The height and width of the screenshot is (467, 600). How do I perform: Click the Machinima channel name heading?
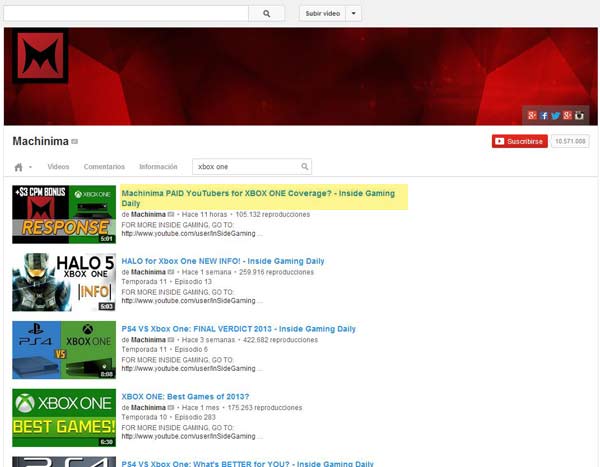41,141
